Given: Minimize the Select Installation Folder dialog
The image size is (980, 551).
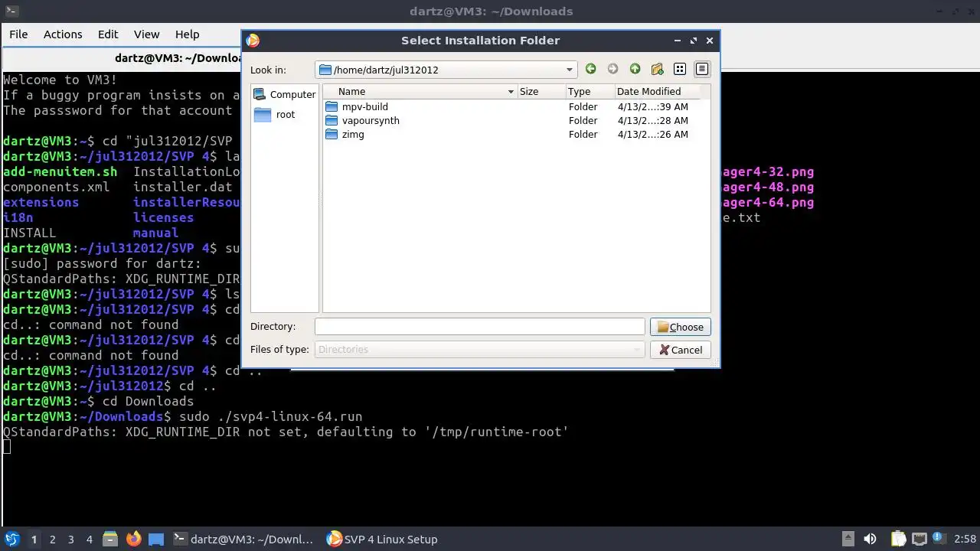Looking at the screenshot, I should [677, 41].
